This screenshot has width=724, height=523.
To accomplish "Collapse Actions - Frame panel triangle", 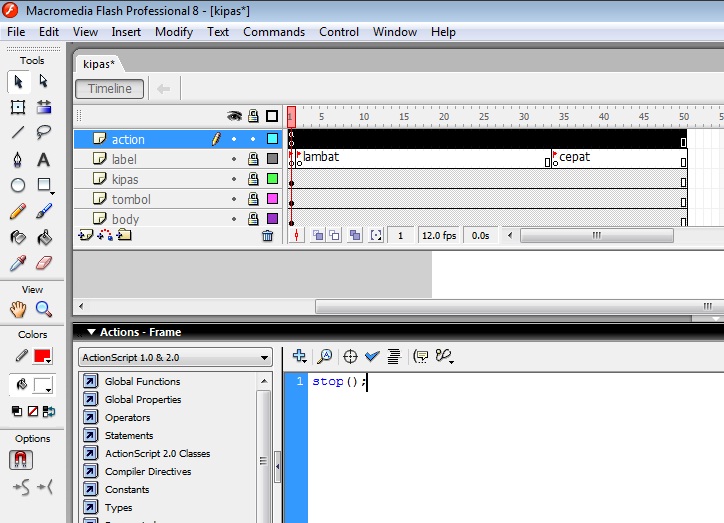I will coord(91,332).
